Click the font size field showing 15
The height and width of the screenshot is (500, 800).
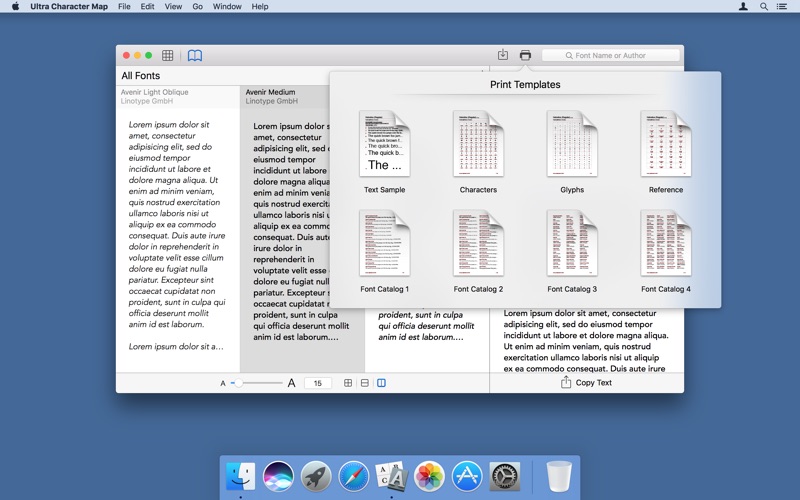(317, 383)
